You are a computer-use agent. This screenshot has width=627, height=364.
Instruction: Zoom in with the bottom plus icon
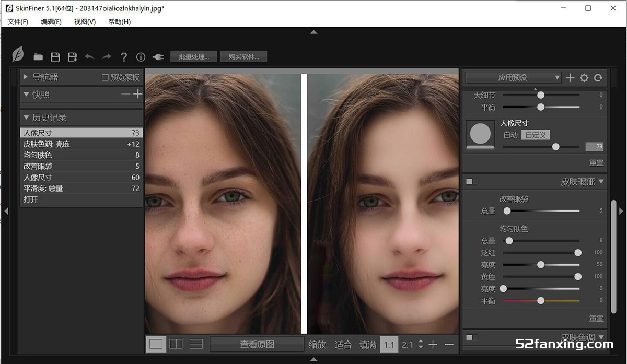433,344
